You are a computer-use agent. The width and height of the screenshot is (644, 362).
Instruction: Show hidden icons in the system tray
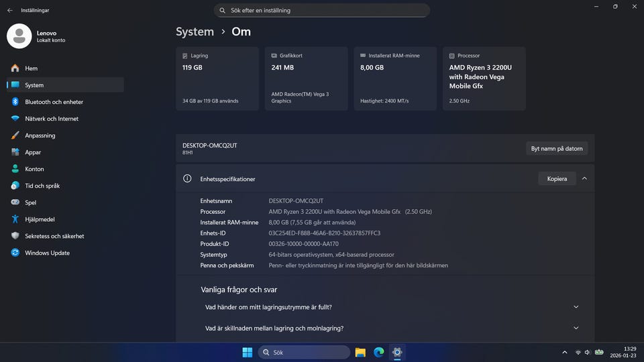[x=564, y=352]
